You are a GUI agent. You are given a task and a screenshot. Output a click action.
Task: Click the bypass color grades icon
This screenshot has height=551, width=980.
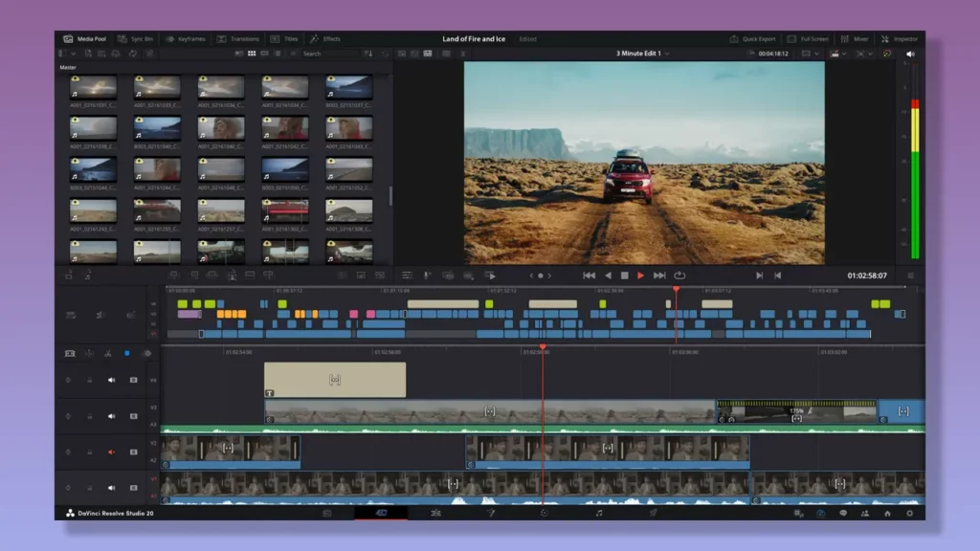[887, 54]
